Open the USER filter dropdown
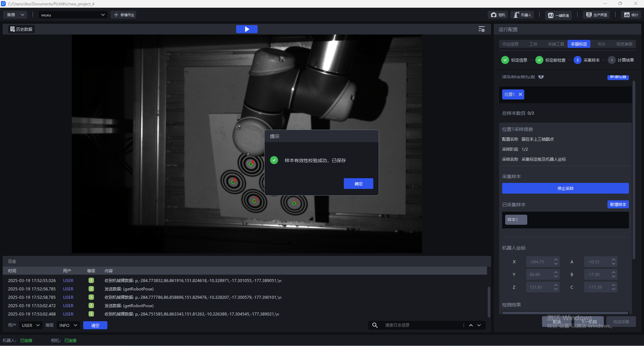Screen dimensions: 644x346 [x=31, y=325]
